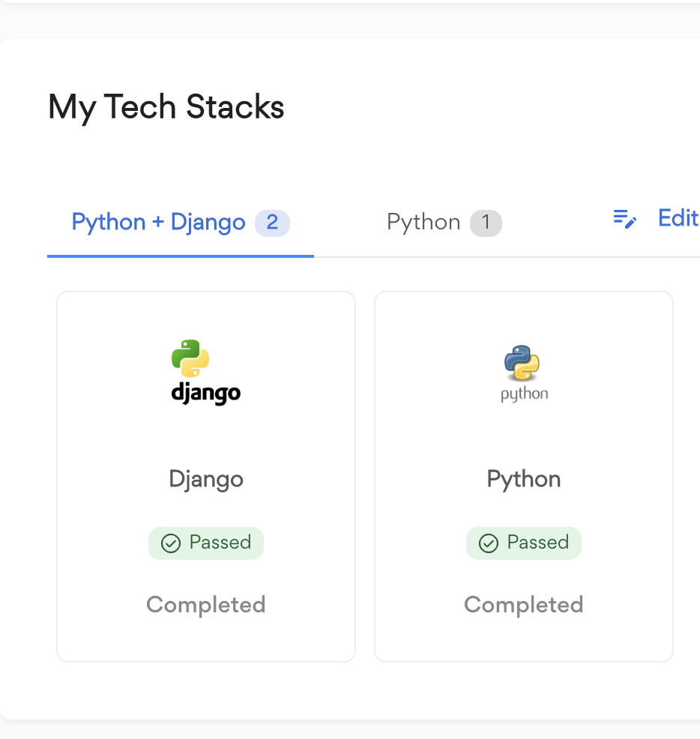Click the Python logo icon
Image resolution: width=700 pixels, height=739 pixels.
click(x=524, y=374)
